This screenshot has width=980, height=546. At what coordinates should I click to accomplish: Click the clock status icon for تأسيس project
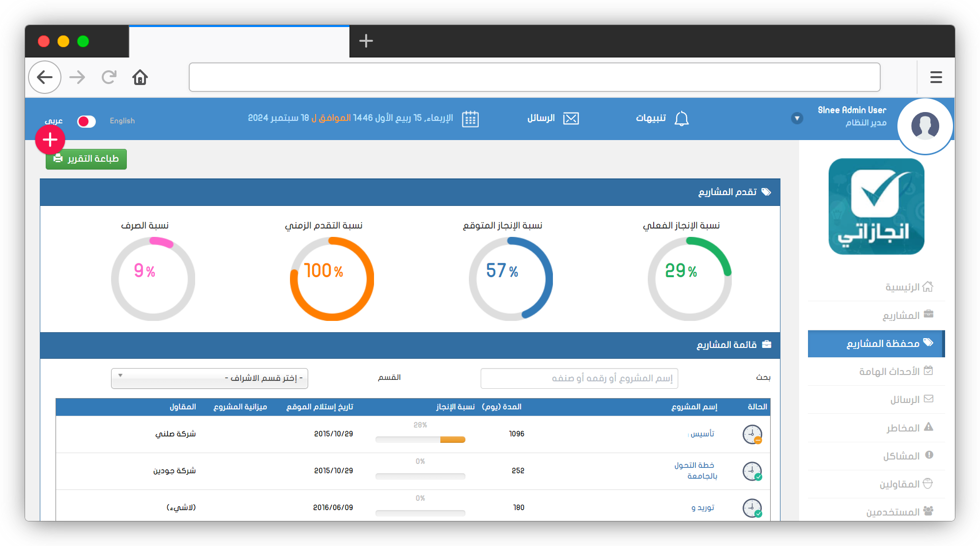pos(752,434)
